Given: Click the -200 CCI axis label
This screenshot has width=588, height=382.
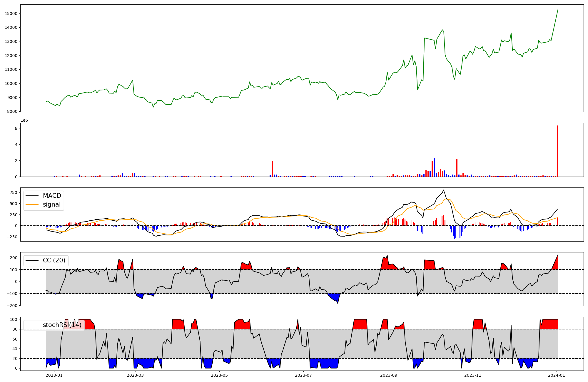Looking at the screenshot, I should (12, 306).
